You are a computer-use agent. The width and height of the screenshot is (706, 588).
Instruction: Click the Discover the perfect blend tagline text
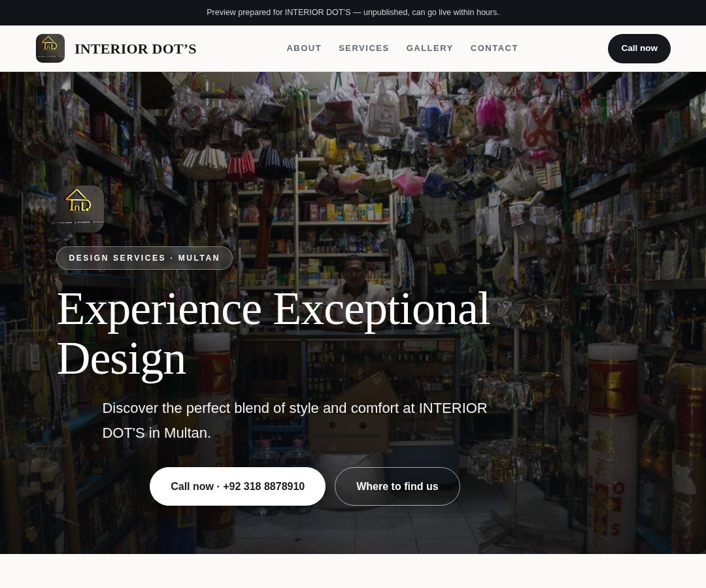(x=294, y=420)
